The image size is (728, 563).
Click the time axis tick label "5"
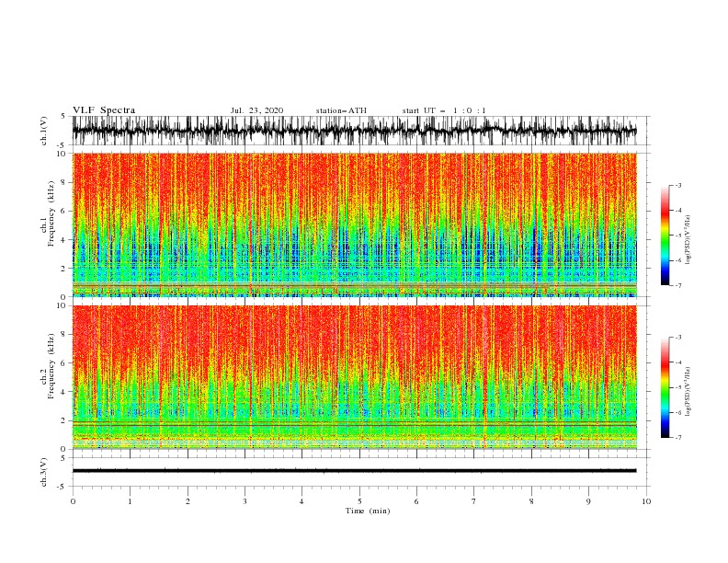click(x=359, y=501)
